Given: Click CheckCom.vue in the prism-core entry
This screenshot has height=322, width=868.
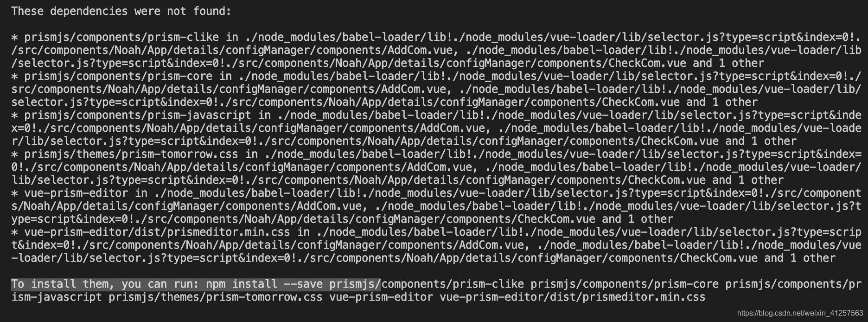Looking at the screenshot, I should click(641, 102).
